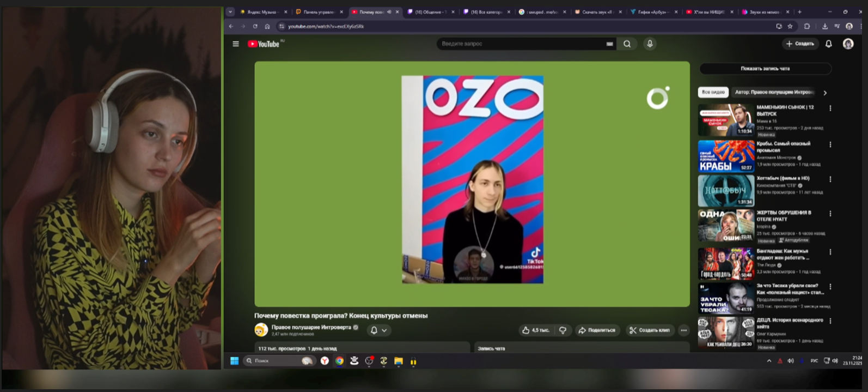The height and width of the screenshot is (392, 868).
Task: Open the Правое полушарие Интроверта channel name
Action: click(311, 327)
